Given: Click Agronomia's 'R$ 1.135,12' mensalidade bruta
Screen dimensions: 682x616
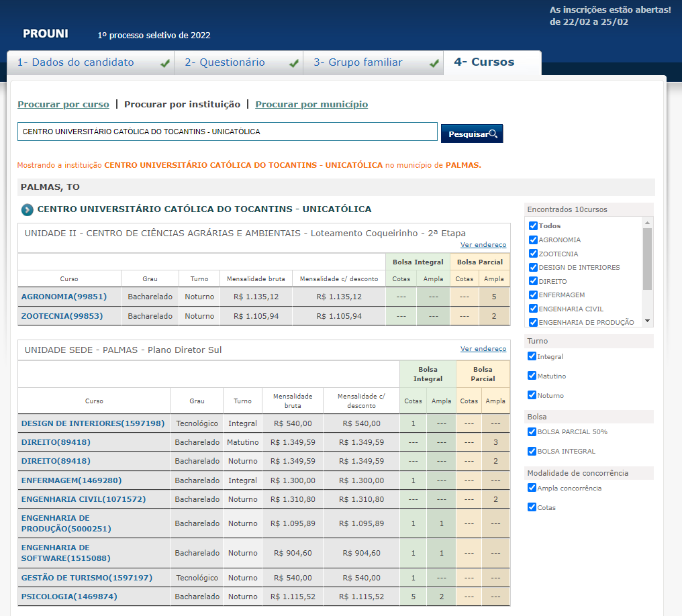Looking at the screenshot, I should [x=256, y=297].
